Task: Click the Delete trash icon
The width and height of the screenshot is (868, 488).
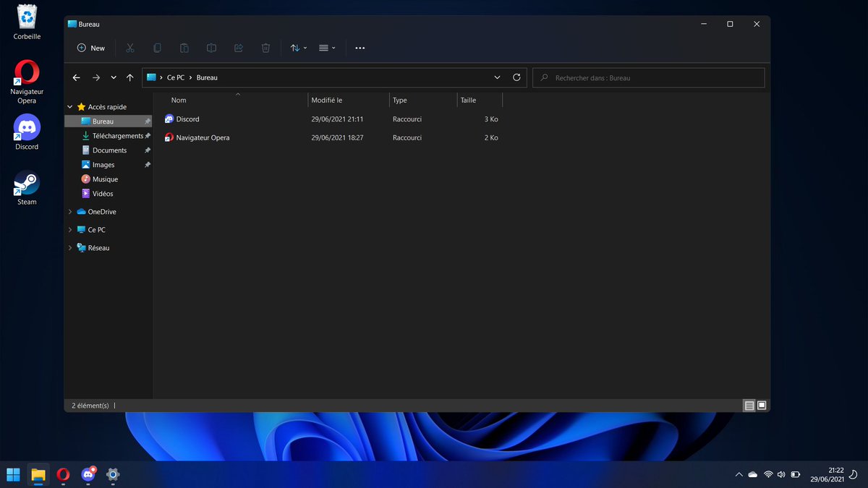Action: click(265, 48)
